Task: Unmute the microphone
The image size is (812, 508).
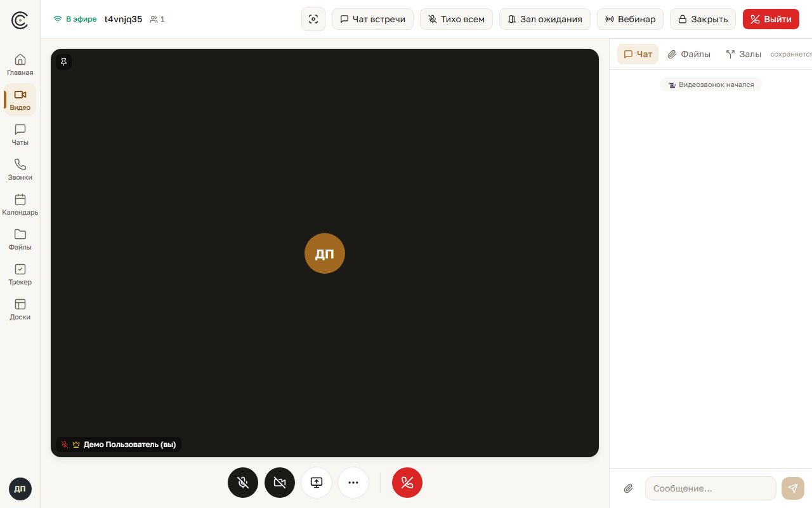Action: point(243,483)
